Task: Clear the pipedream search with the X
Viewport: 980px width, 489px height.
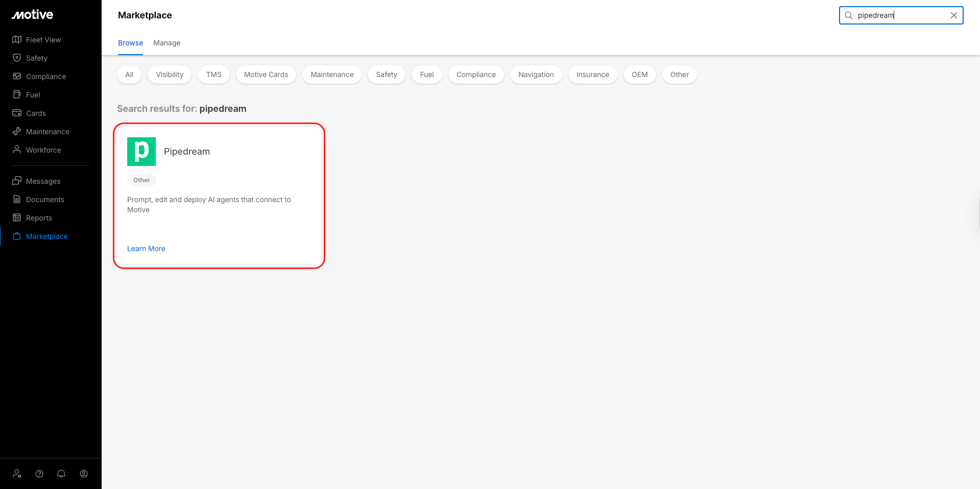Action: pos(953,15)
